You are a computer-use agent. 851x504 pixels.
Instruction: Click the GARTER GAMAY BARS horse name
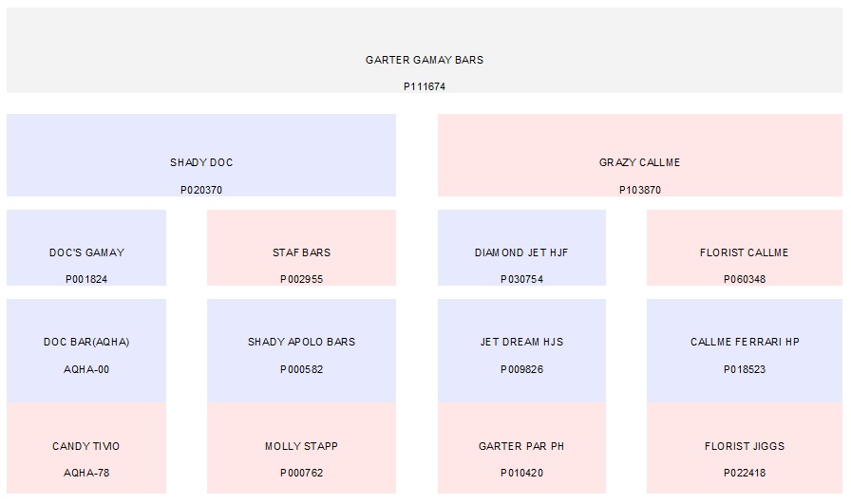point(425,60)
